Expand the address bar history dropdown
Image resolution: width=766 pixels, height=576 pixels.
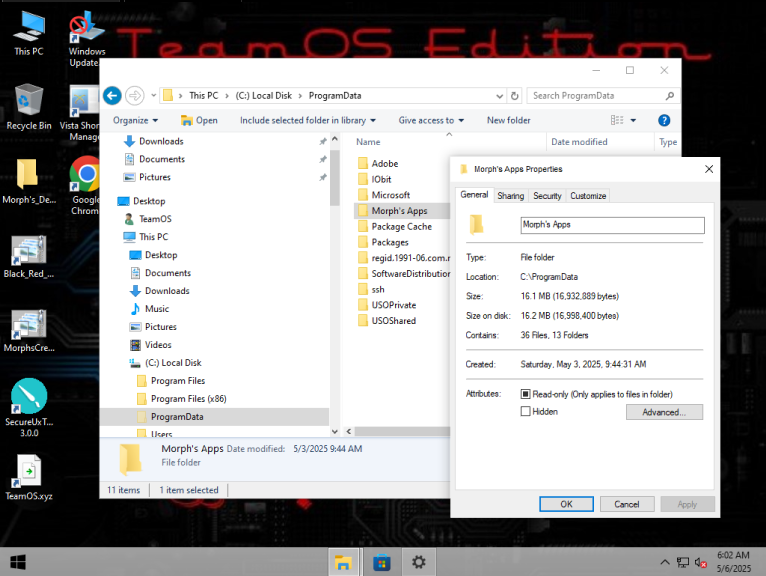[x=499, y=96]
